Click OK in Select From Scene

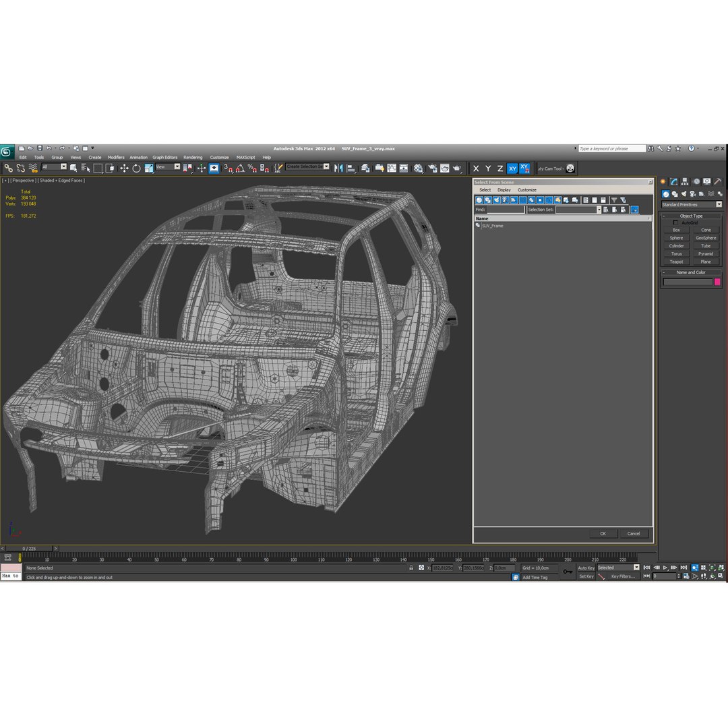603,533
